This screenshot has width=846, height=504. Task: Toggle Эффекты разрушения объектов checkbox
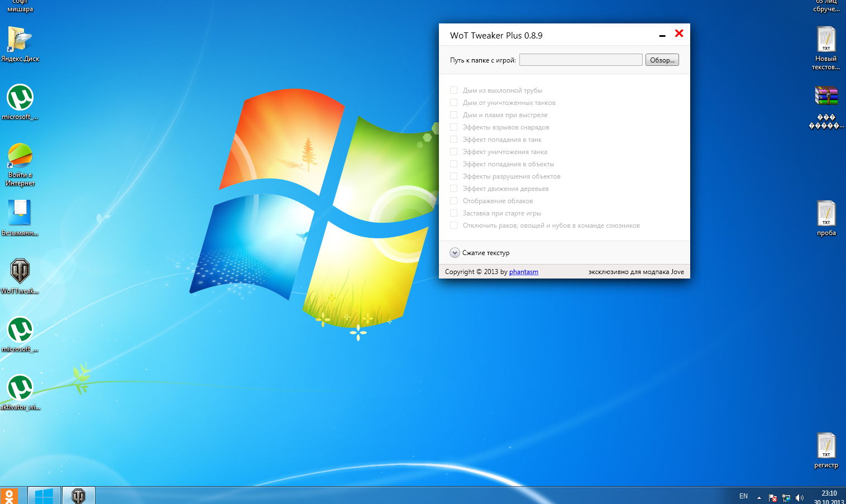pos(453,176)
